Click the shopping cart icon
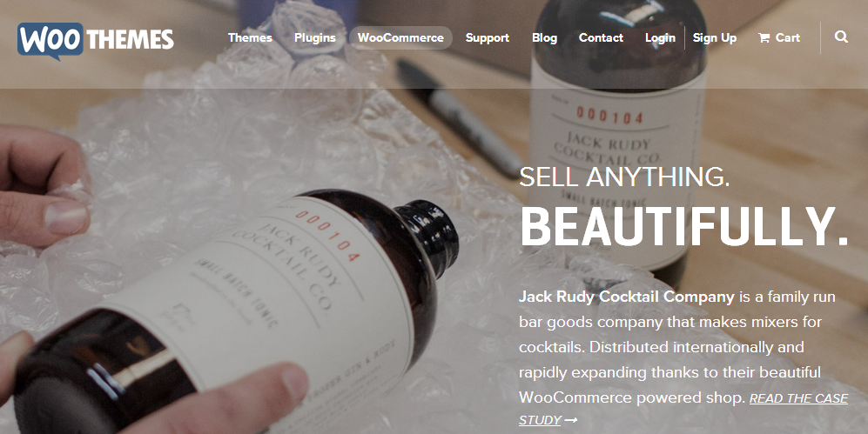The image size is (868, 434). coord(764,38)
